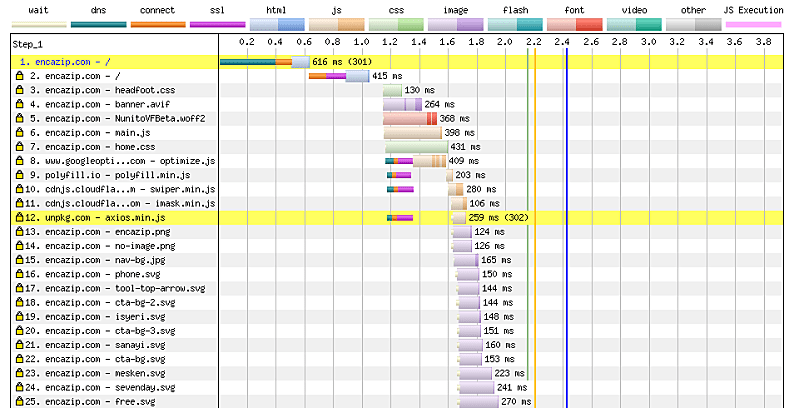Click the 259 ms (302) axios timing label
The height and width of the screenshot is (408, 789).
499,218
